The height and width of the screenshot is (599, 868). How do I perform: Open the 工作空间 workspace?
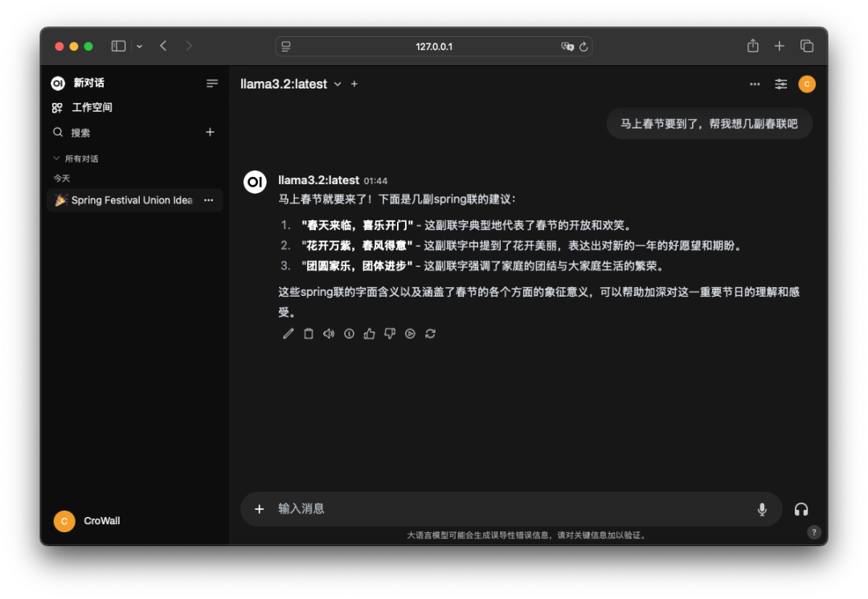[82, 108]
